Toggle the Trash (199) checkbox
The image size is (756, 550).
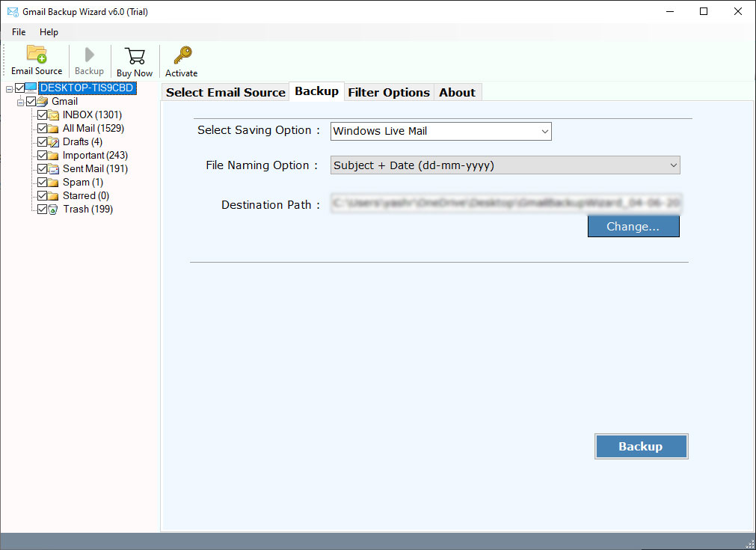(43, 210)
